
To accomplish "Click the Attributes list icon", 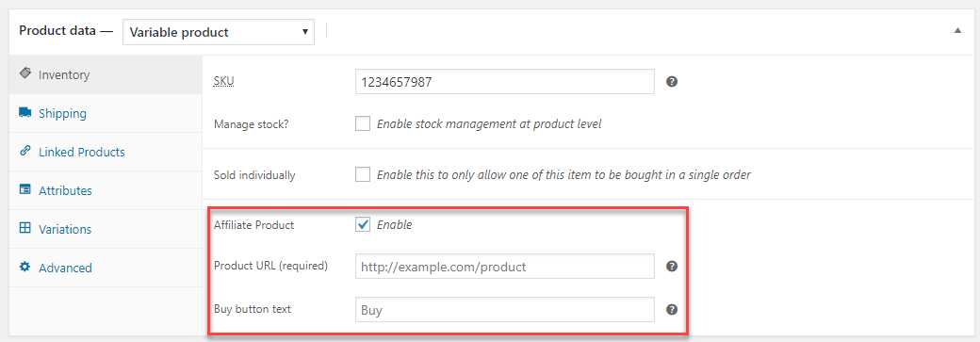I will (25, 190).
